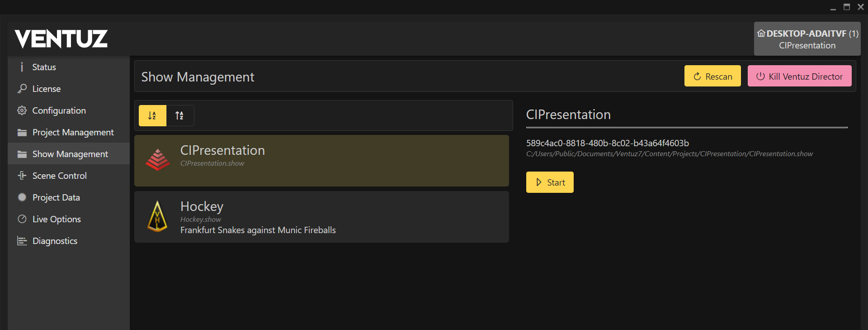The width and height of the screenshot is (868, 330).
Task: Navigate to Project Data
Action: [x=56, y=197]
